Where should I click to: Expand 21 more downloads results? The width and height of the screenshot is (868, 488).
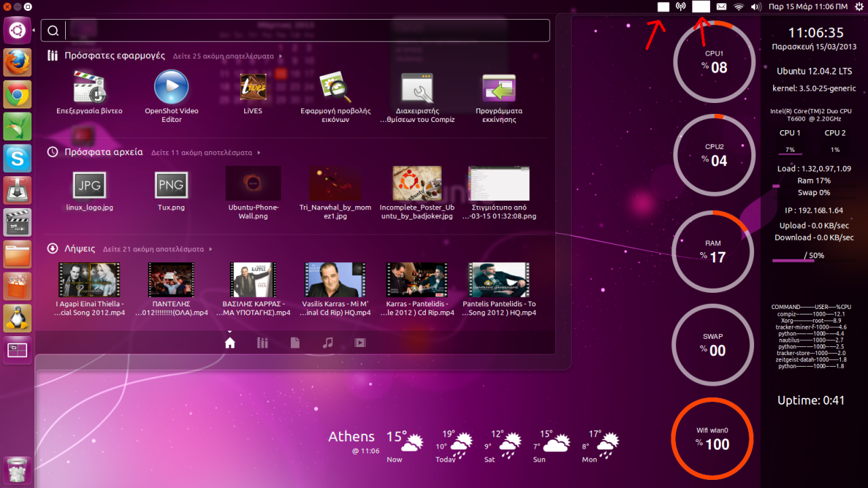click(153, 249)
